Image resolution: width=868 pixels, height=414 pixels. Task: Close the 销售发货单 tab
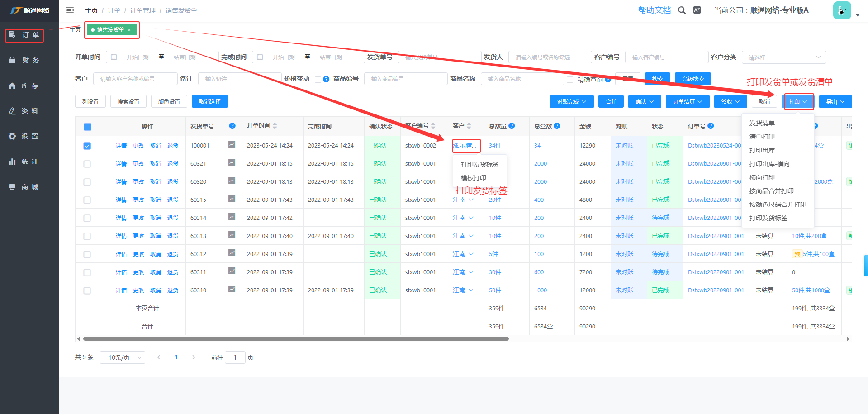(x=129, y=30)
